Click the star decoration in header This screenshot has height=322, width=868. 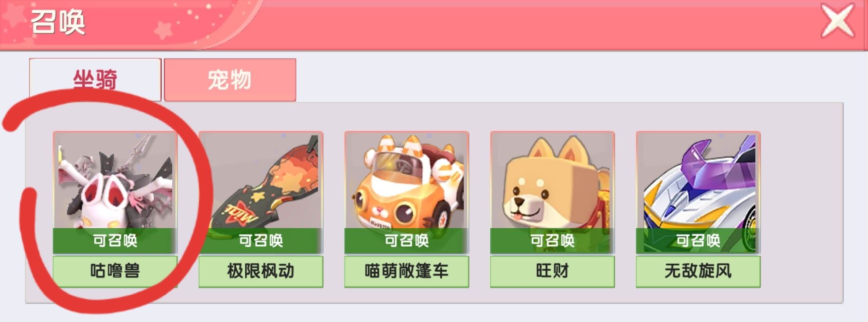tap(164, 30)
